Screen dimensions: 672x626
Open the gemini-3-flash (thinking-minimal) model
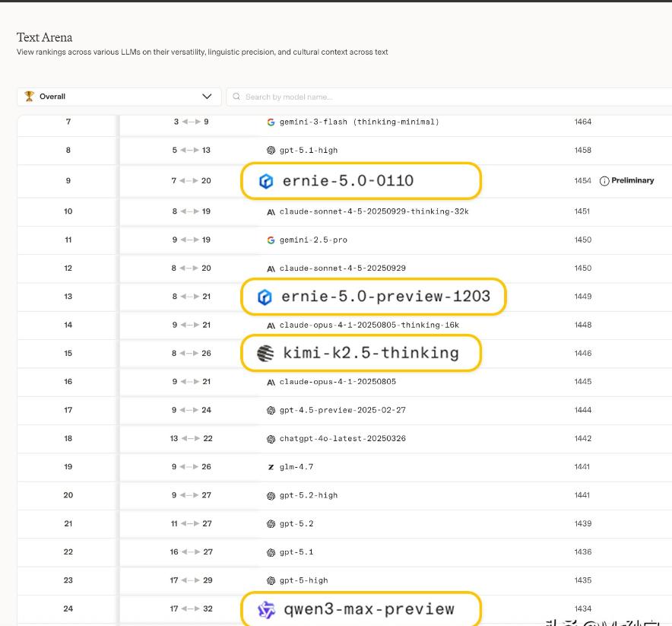click(x=359, y=122)
